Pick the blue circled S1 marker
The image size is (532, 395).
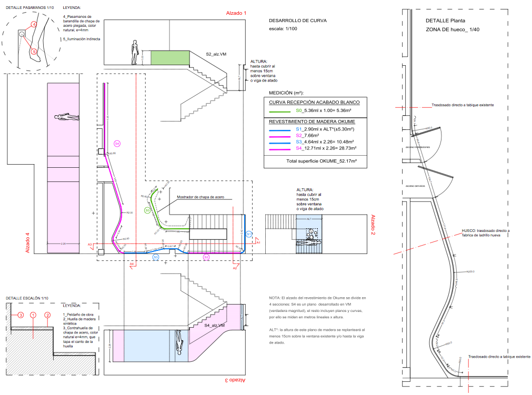[249, 234]
